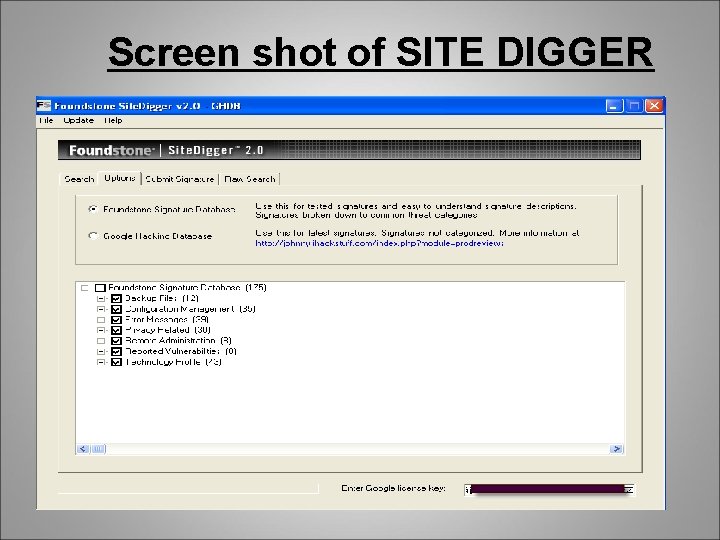Image resolution: width=720 pixels, height=540 pixels.
Task: Switch to the Raw Search tab
Action: click(x=250, y=179)
